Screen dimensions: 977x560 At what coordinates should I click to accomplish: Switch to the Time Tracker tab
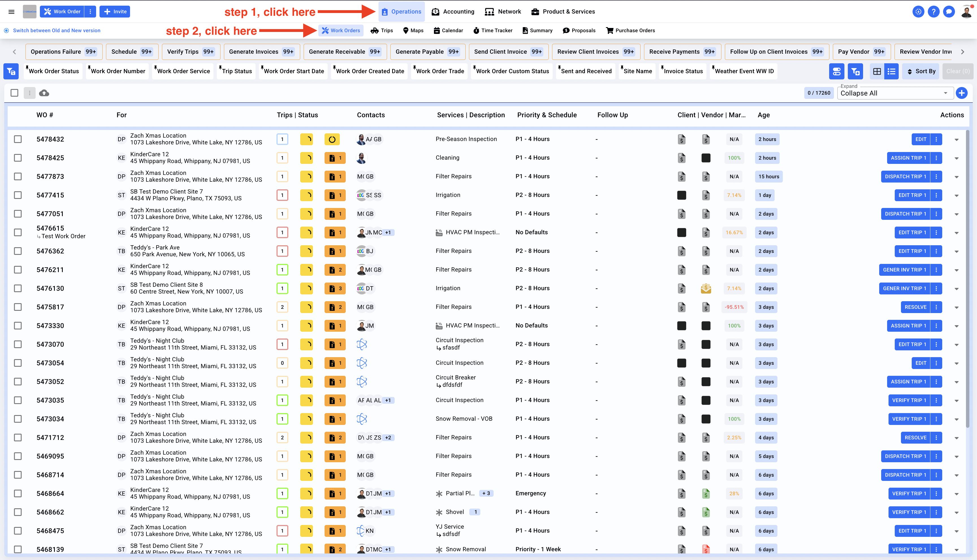pyautogui.click(x=492, y=31)
